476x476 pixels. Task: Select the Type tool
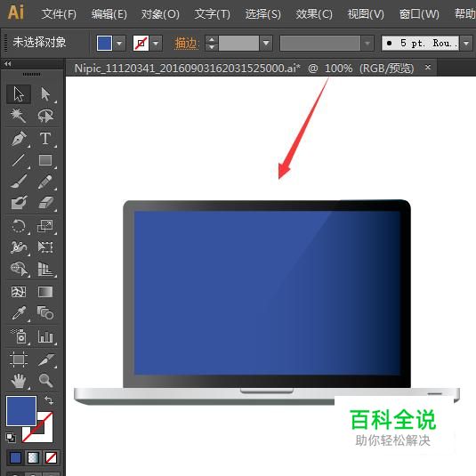(x=45, y=139)
